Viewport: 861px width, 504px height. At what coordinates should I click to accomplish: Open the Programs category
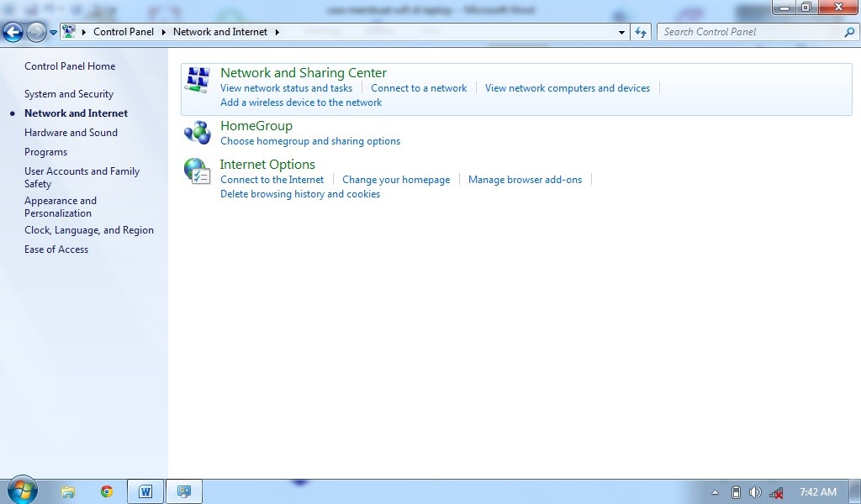click(45, 152)
